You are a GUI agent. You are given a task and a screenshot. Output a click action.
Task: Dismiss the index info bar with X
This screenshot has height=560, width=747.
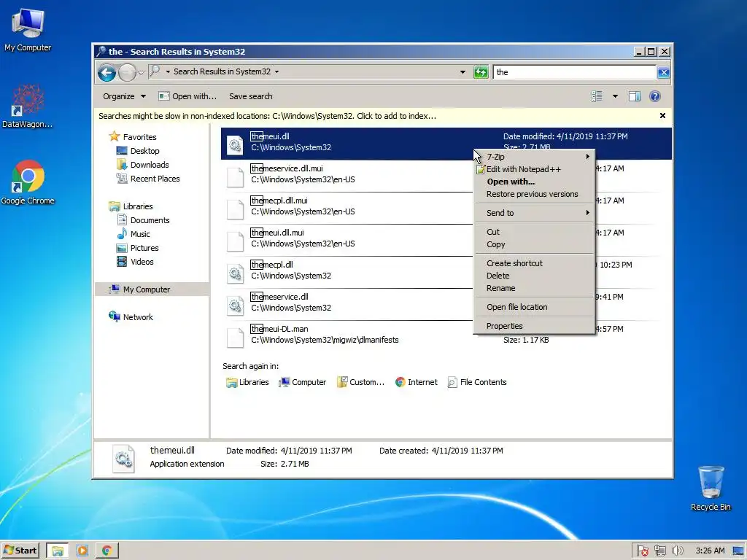pyautogui.click(x=662, y=116)
